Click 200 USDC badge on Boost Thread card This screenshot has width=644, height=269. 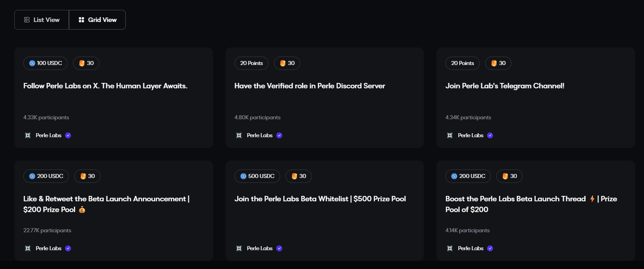coord(468,176)
